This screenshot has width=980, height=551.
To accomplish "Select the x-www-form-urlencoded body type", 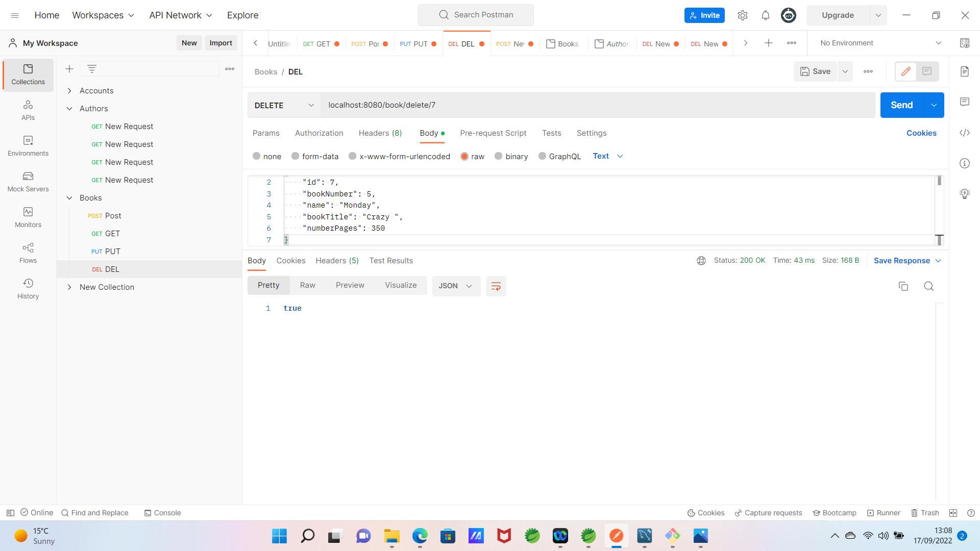I will click(400, 156).
